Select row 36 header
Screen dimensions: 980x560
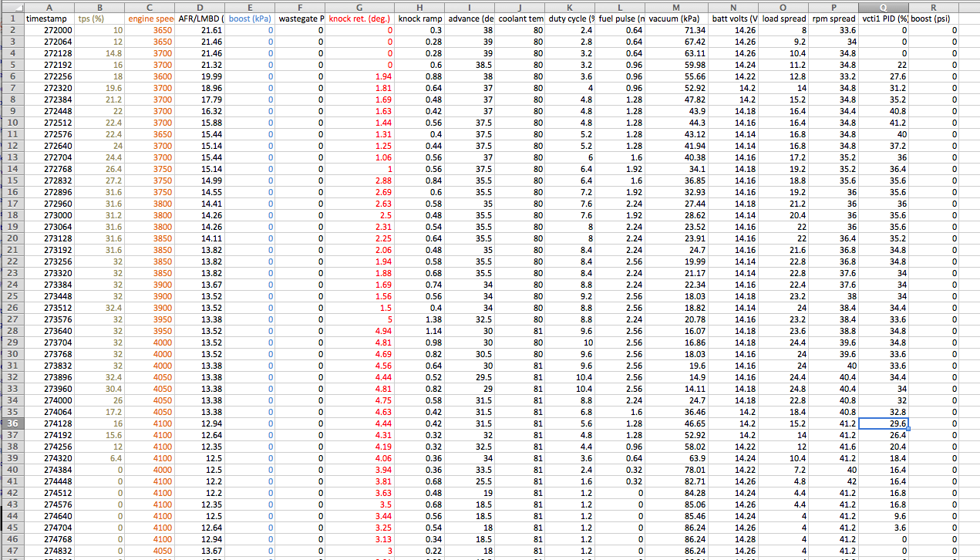pos(12,423)
